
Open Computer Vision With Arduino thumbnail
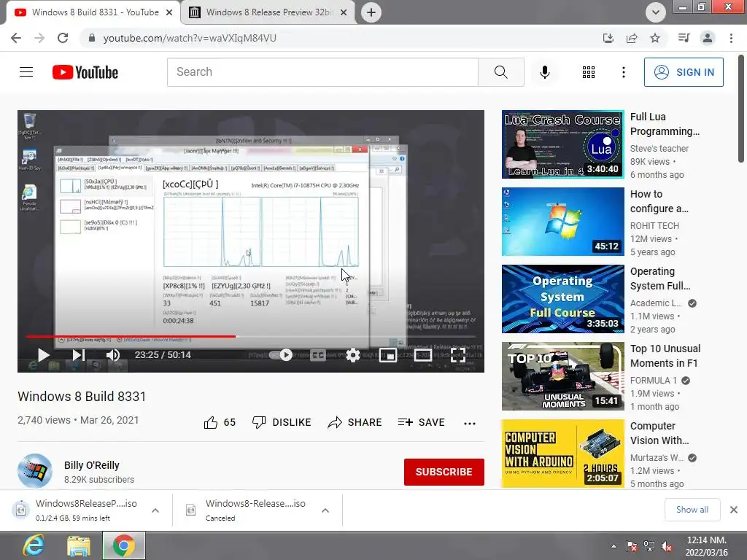click(562, 454)
